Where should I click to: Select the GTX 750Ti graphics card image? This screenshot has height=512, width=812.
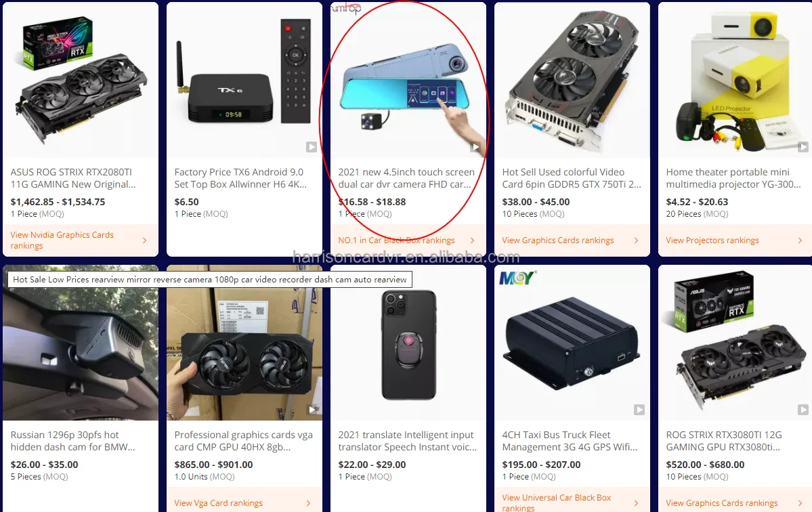coord(572,80)
